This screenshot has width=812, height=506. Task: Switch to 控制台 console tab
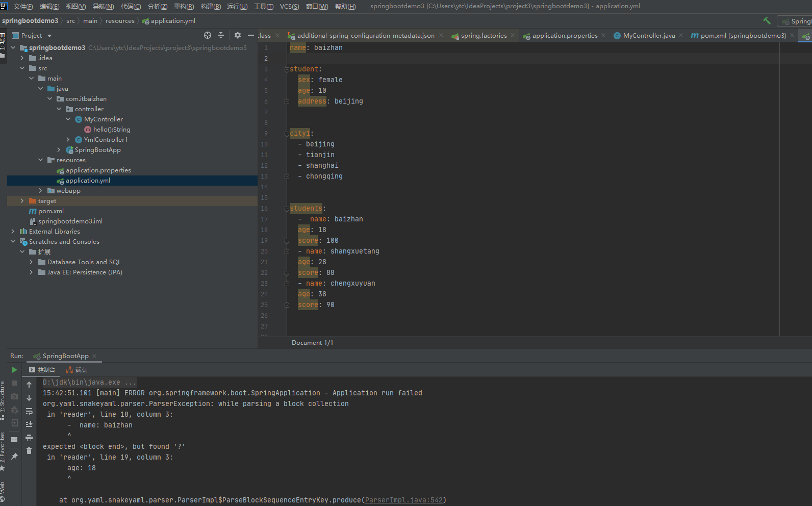pyautogui.click(x=42, y=370)
